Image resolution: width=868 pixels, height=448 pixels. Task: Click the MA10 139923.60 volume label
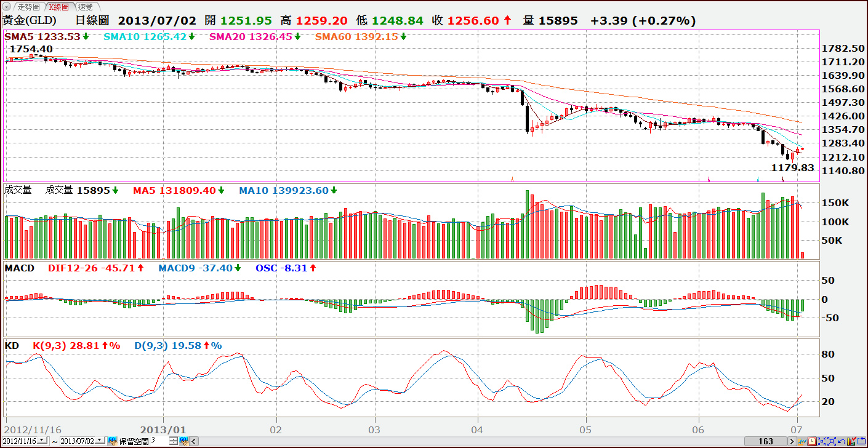coord(284,190)
